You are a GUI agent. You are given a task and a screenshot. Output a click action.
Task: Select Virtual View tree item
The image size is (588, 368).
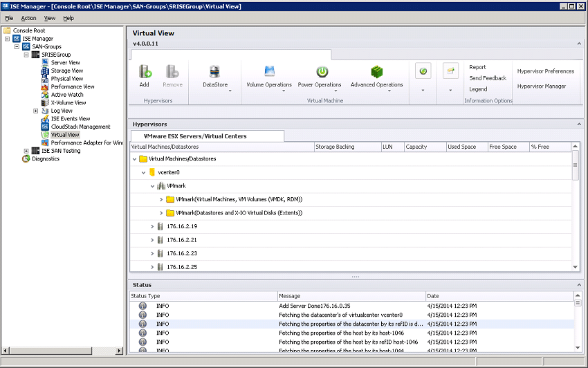pyautogui.click(x=65, y=135)
